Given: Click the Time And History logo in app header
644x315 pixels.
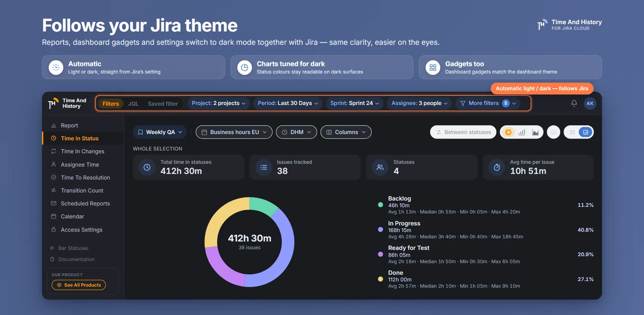Looking at the screenshot, I should [x=67, y=103].
